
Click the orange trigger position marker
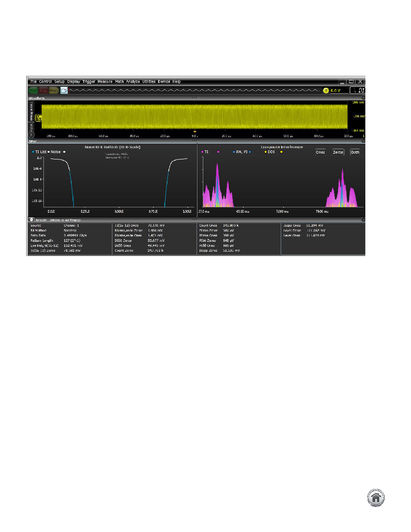[195, 132]
